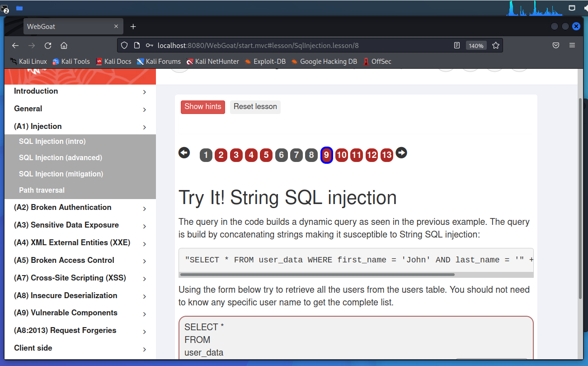Open SQL Injection (advanced) lesson
The image size is (588, 366).
61,158
